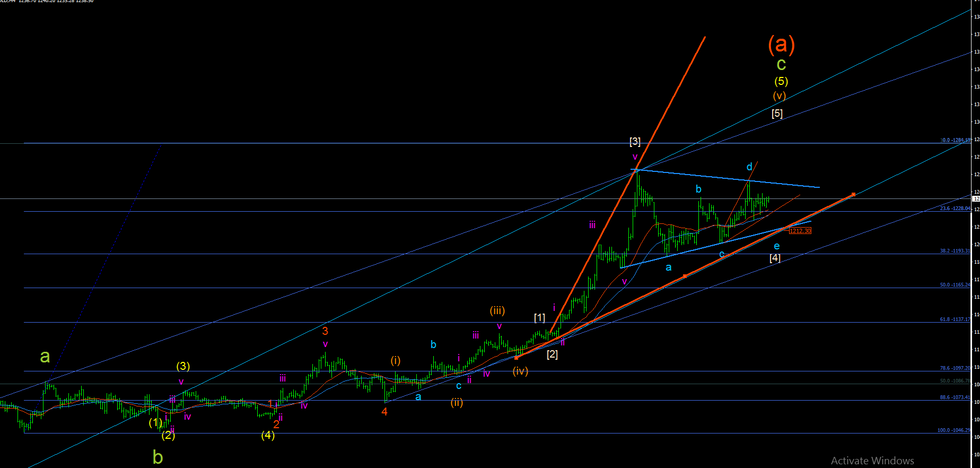The width and height of the screenshot is (980, 468).
Task: Click the orange trendline's end anchor beyond 1212.30
Action: coord(853,194)
